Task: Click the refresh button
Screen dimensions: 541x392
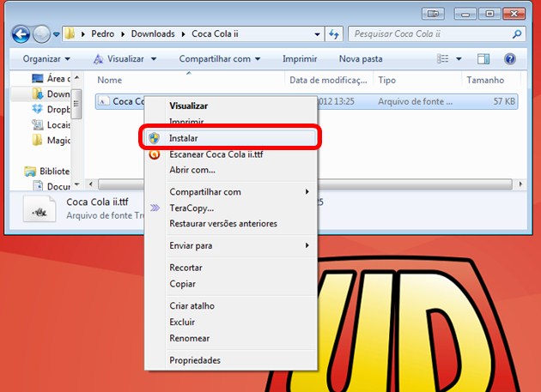Action: [x=334, y=34]
